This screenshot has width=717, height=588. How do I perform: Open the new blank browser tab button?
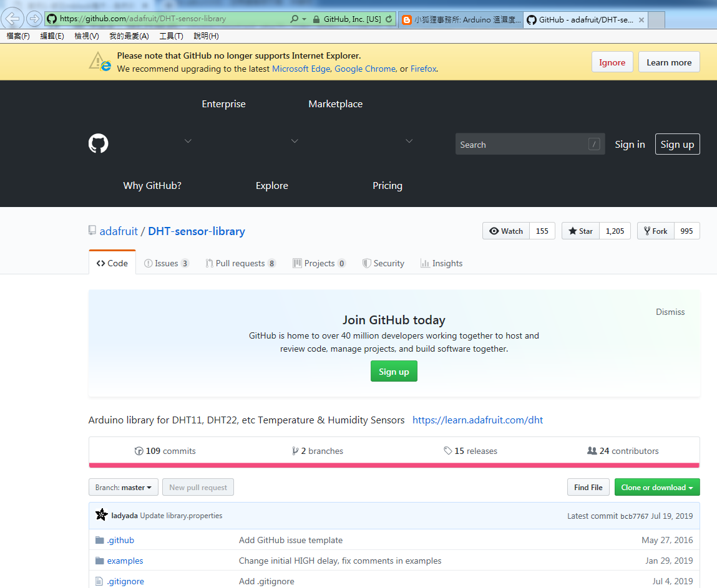pos(656,20)
